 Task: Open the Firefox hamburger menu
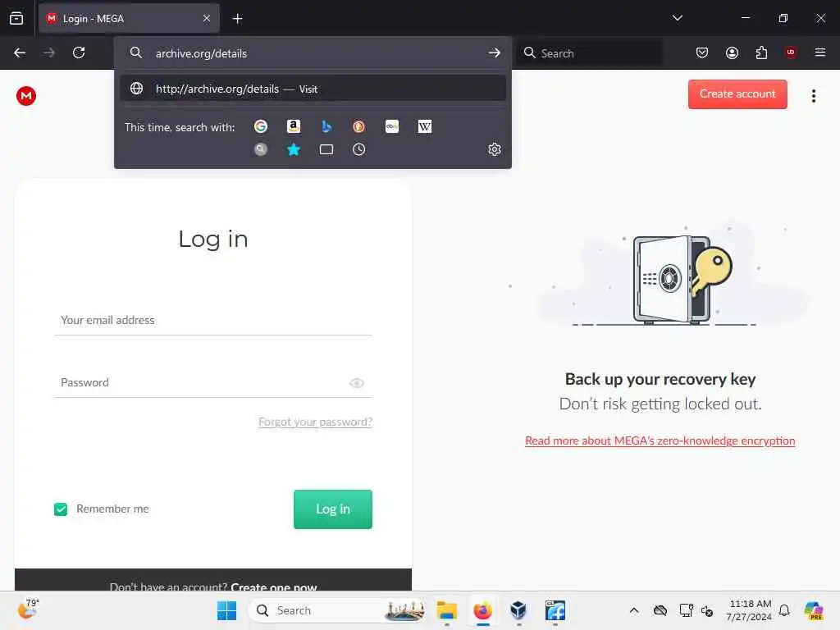[x=820, y=52]
